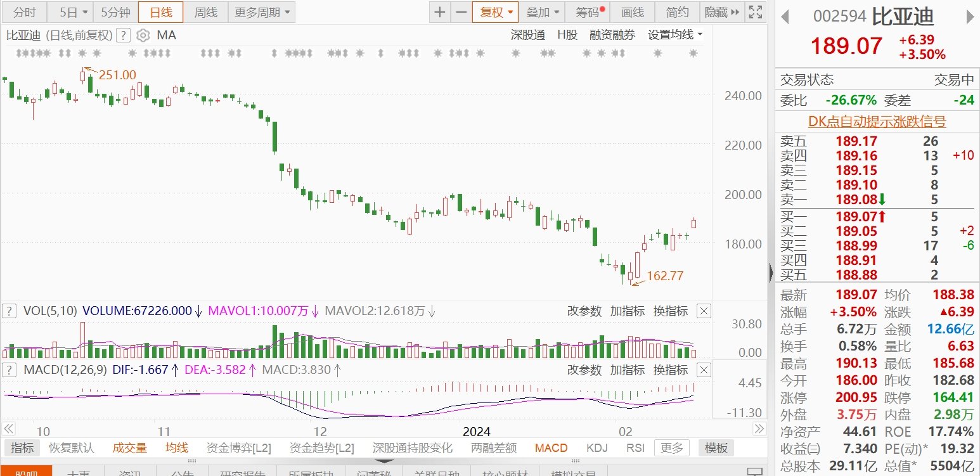This screenshot has width=980, height=476.
Task: Click the zoom-in plus icon above chart
Action: tap(440, 11)
